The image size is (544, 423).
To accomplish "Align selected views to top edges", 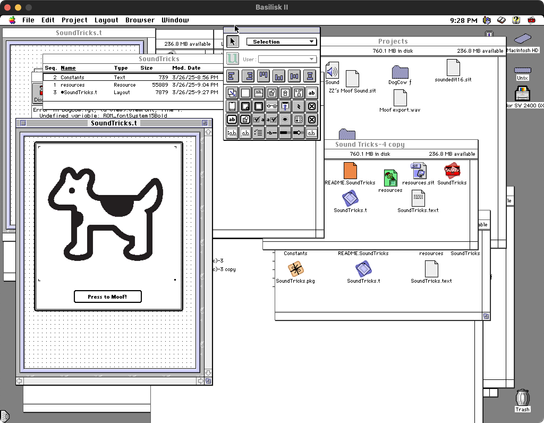I will pos(264,75).
